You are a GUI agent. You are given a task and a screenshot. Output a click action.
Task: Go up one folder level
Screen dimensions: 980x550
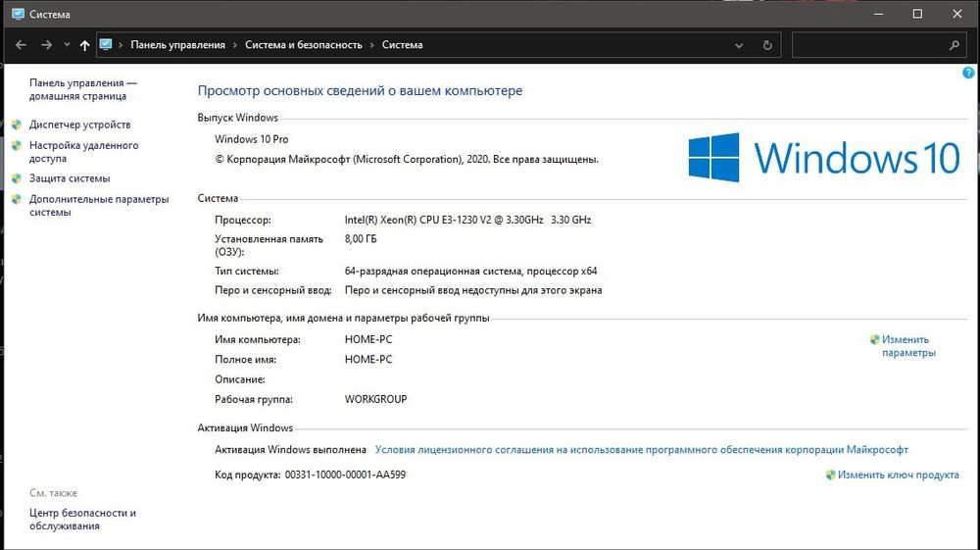(x=85, y=45)
